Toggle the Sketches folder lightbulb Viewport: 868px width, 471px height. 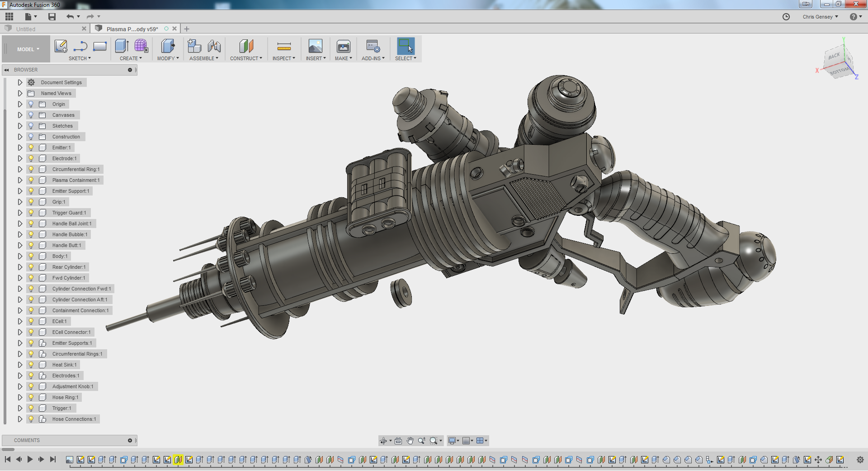pyautogui.click(x=31, y=126)
